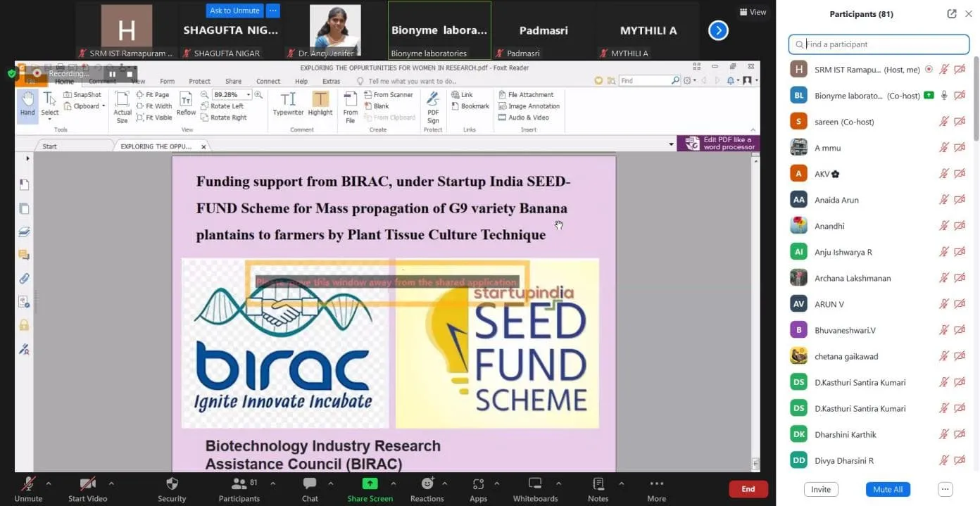Insert Audio & Video

523,118
